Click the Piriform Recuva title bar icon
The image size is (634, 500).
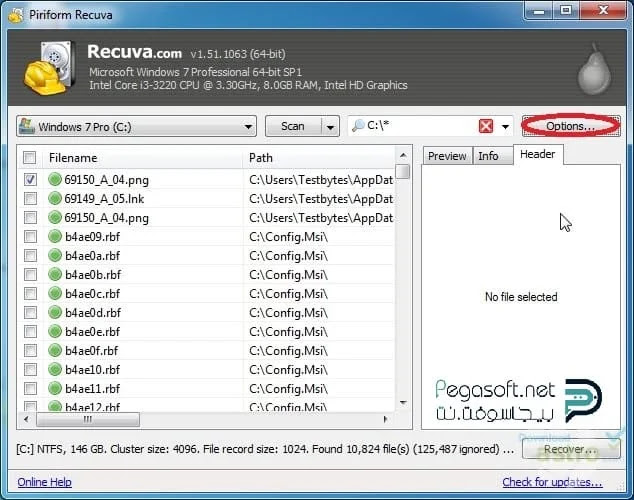[16, 15]
